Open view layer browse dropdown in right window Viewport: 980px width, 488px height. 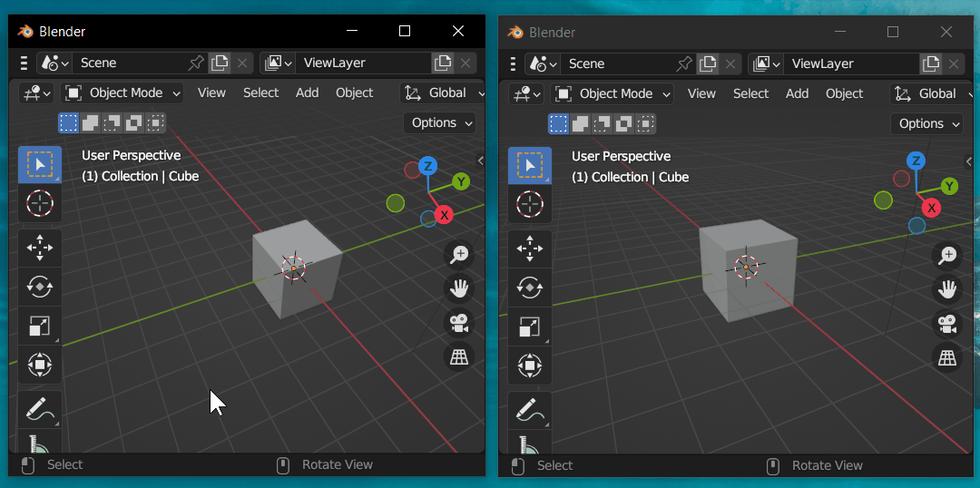point(766,63)
